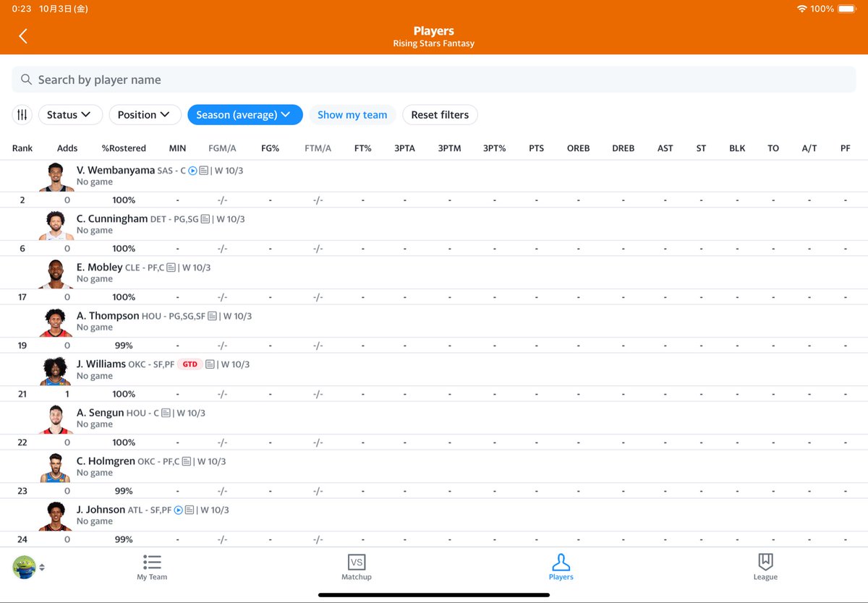Screen dimensions: 868x603
Task: Open C. Cunningham's headshot
Action: click(56, 225)
